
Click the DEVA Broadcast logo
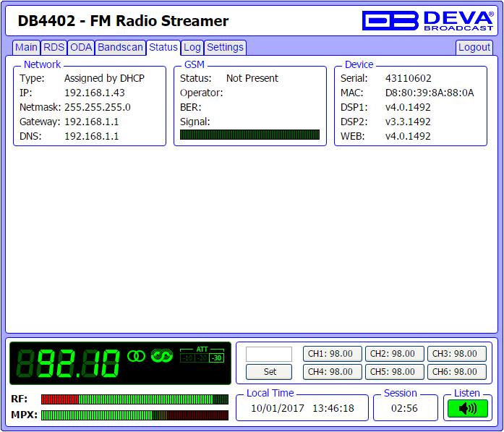[x=427, y=21]
